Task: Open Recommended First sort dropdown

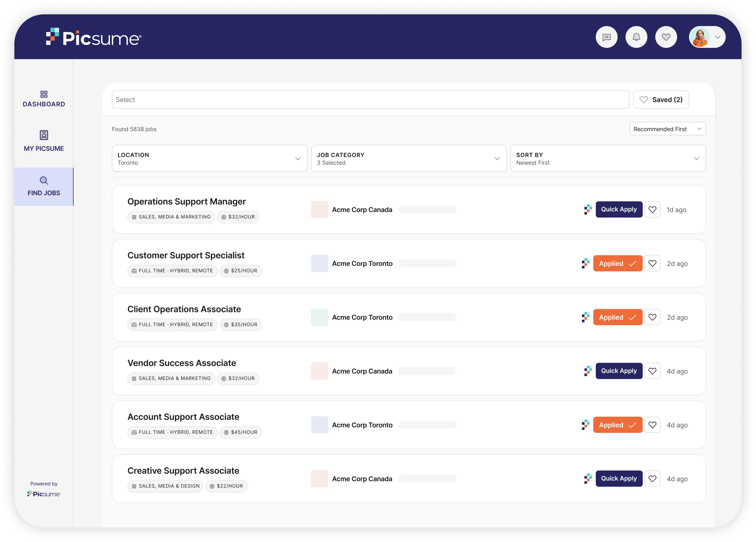Action: 667,129
